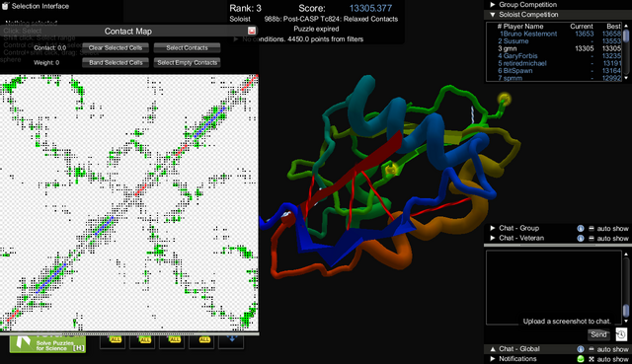Viewport: 632px width, 364px height.
Task: Select player Bruno Kestemont in leaderboard
Action: pyautogui.click(x=529, y=34)
